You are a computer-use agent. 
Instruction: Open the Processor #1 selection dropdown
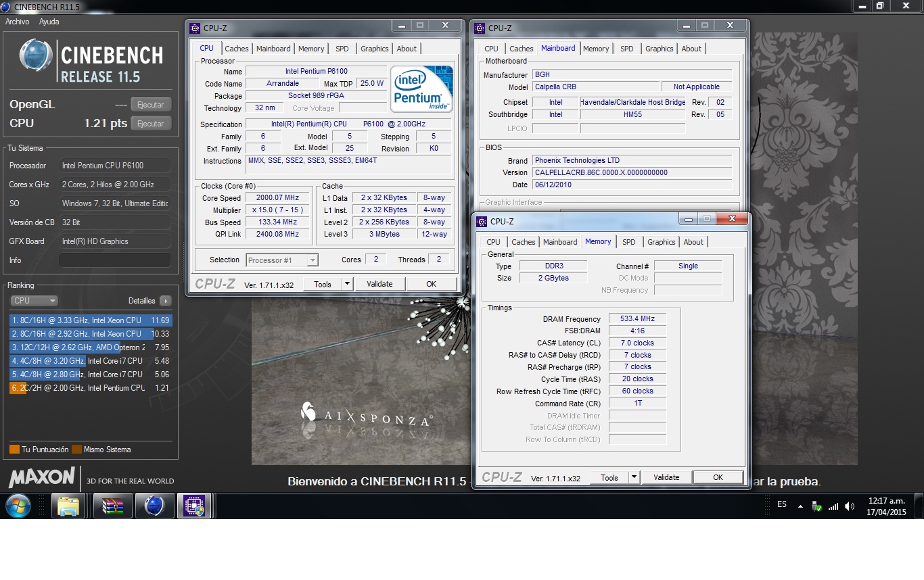282,260
